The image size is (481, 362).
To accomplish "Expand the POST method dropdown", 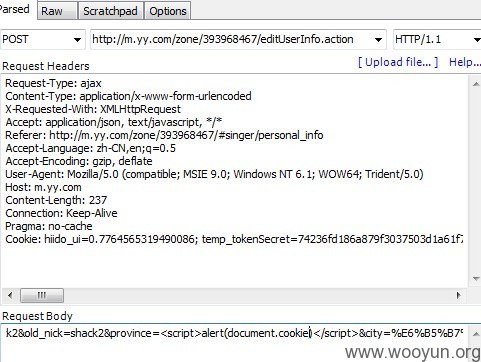I will (x=77, y=40).
